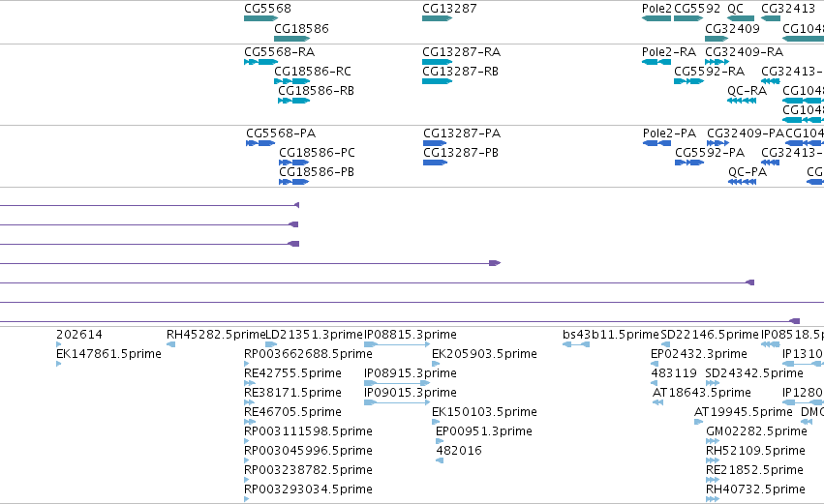Open EST SD24342.5prime
Screen dimensions: 824x504
point(754,373)
